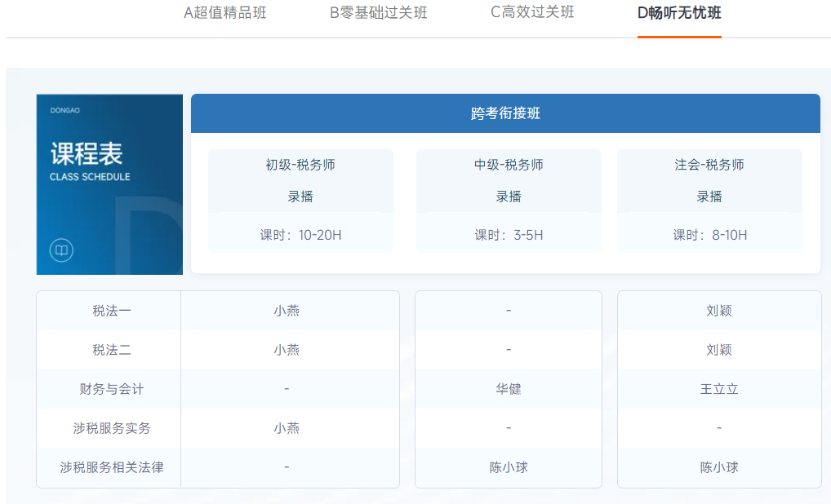Select the 财务与会计 subject row label

click(112, 389)
